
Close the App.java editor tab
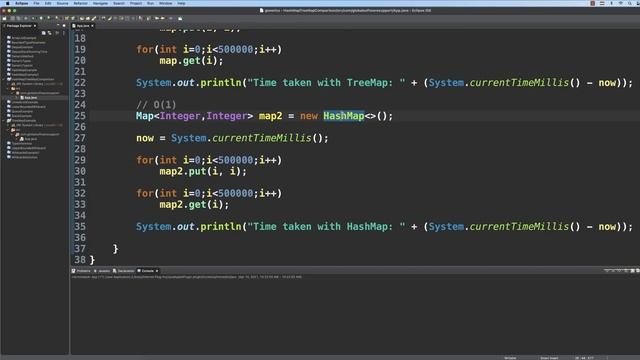(x=93, y=26)
